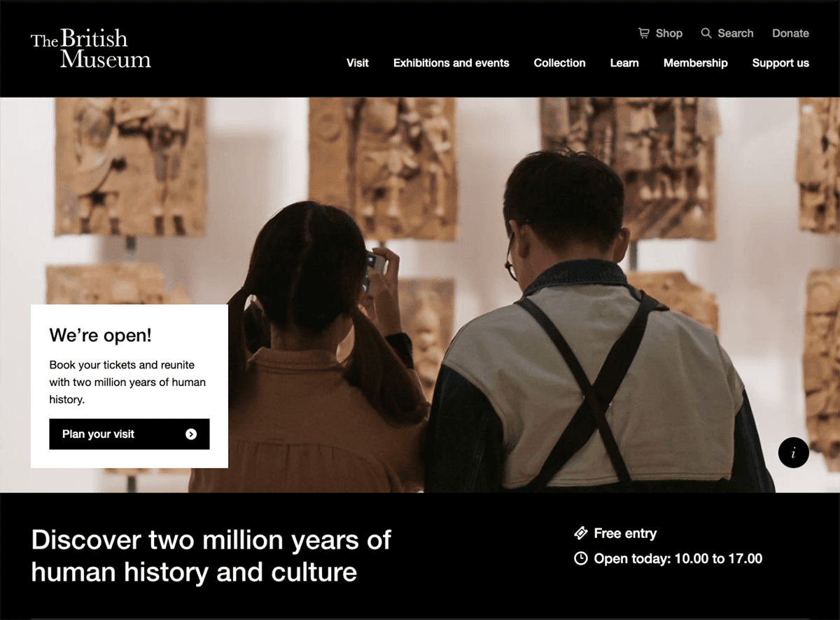This screenshot has height=620, width=840.
Task: Click the Search text link
Action: click(x=735, y=33)
